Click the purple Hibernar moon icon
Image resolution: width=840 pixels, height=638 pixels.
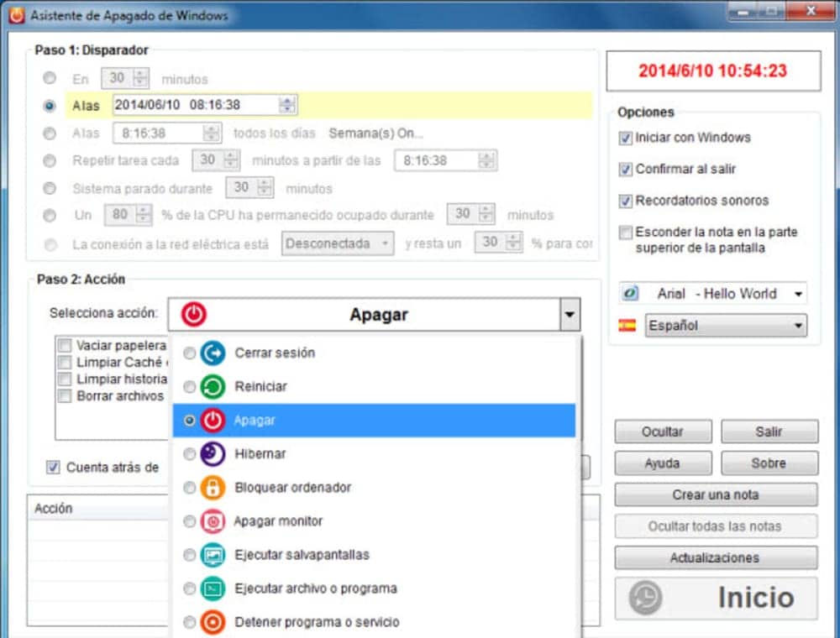(213, 454)
